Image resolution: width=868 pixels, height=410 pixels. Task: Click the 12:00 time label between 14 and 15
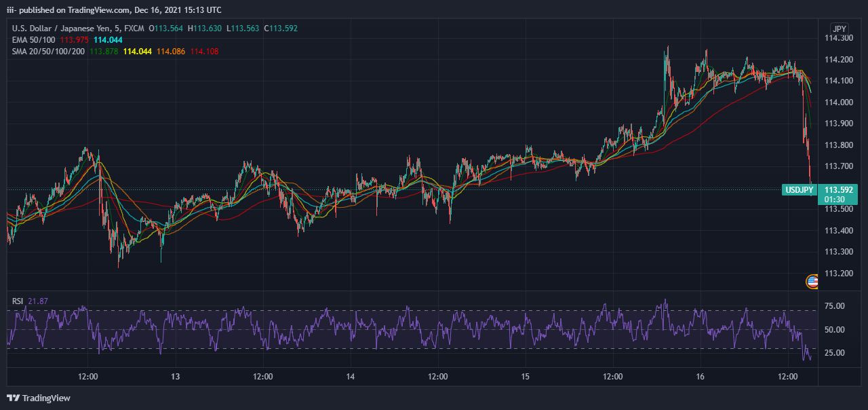pyautogui.click(x=438, y=377)
